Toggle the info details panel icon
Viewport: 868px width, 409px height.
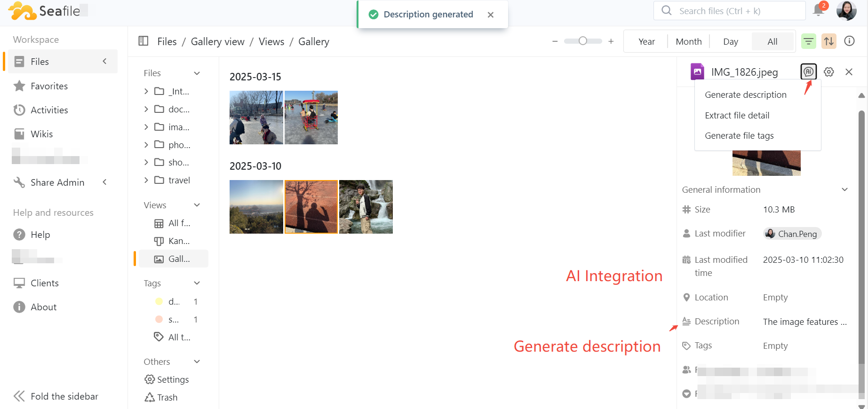coord(849,41)
